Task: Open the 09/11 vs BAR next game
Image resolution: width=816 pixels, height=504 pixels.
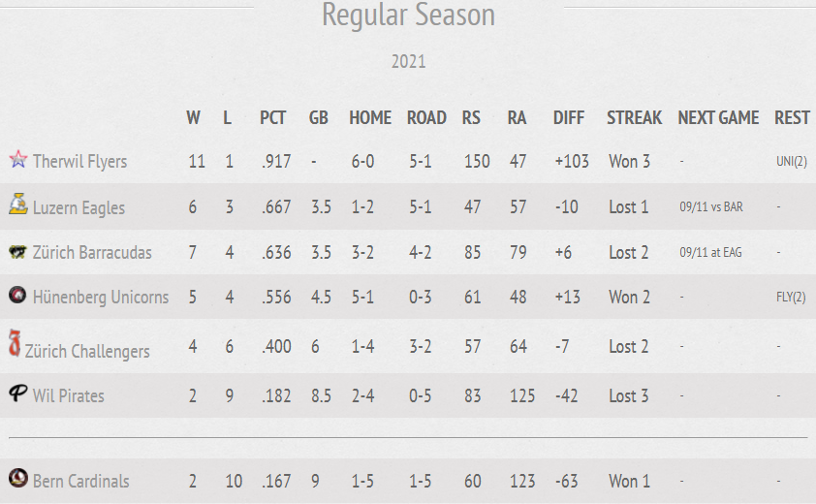Action: click(711, 206)
